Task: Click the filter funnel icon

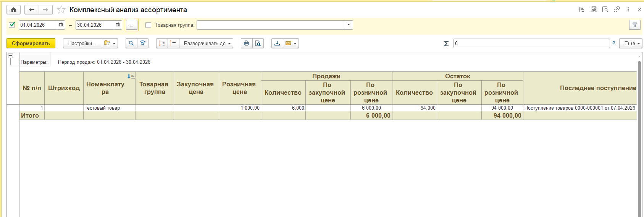Action: click(x=634, y=25)
